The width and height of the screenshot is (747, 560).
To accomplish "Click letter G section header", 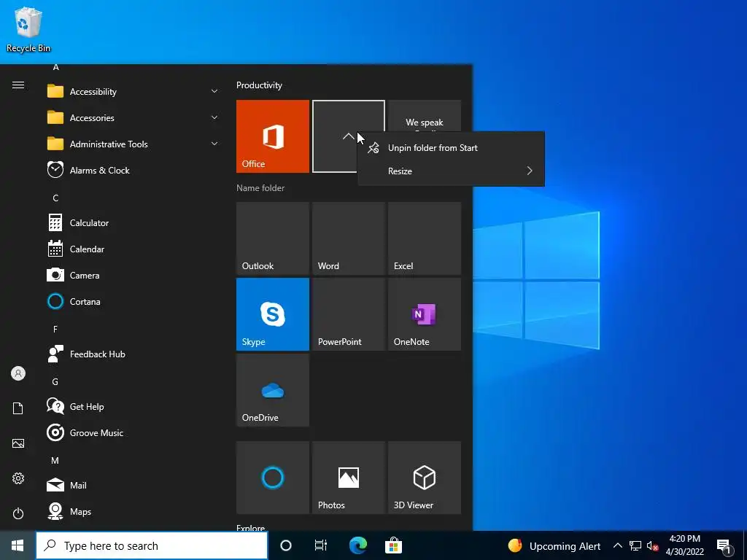I will [55, 382].
